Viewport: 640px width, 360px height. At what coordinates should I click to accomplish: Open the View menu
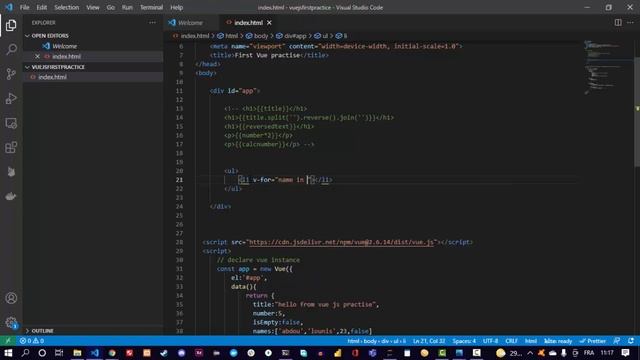pyautogui.click(x=93, y=7)
